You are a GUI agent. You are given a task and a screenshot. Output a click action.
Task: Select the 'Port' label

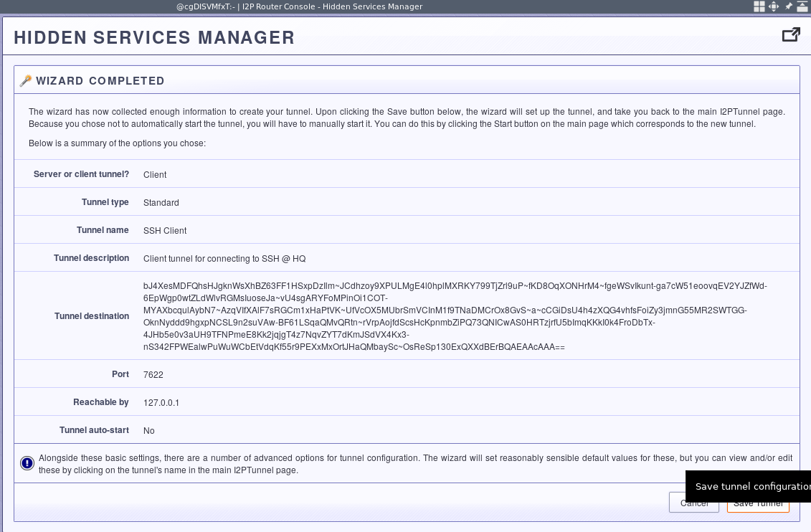click(120, 374)
